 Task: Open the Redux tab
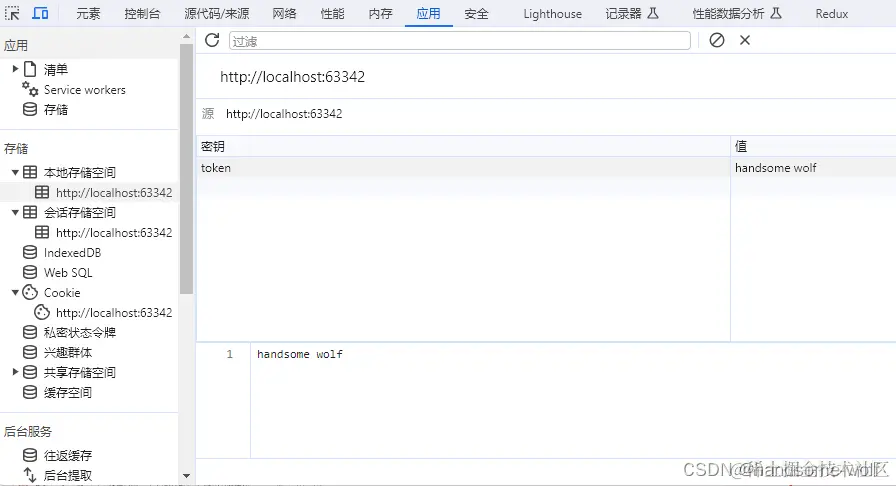point(831,14)
